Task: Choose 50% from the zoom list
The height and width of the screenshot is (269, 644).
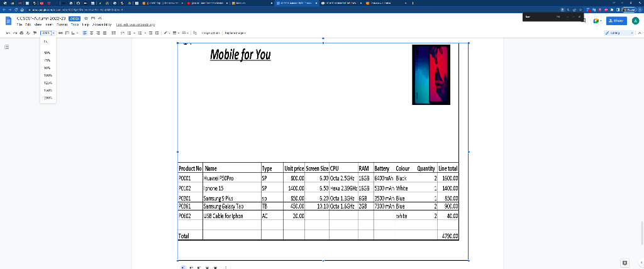Action: click(x=47, y=53)
